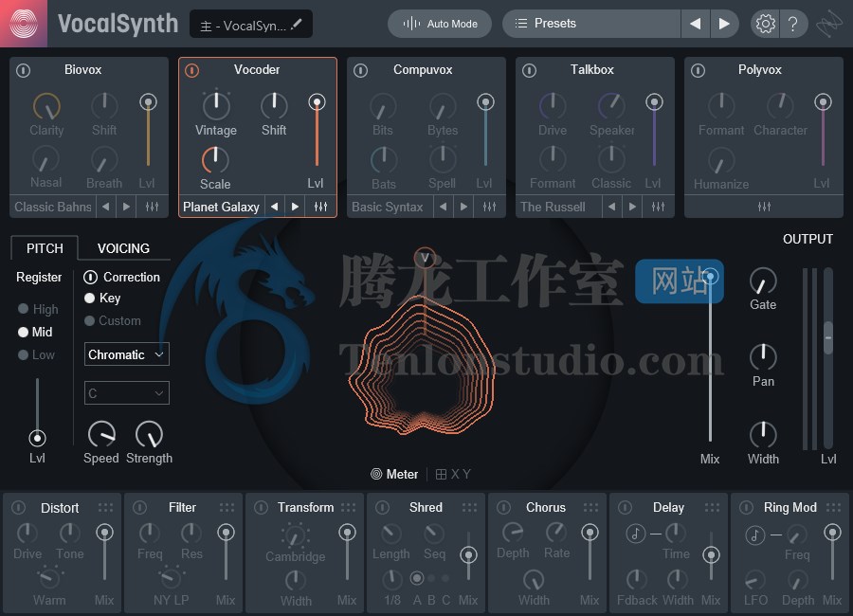The height and width of the screenshot is (616, 853).
Task: Load next Vocoder preset arrow
Action: pos(295,207)
